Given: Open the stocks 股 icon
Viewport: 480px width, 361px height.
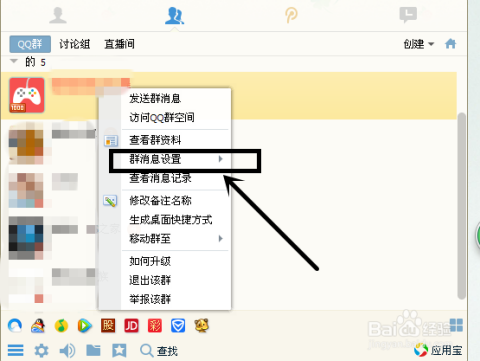Looking at the screenshot, I should click(x=108, y=326).
